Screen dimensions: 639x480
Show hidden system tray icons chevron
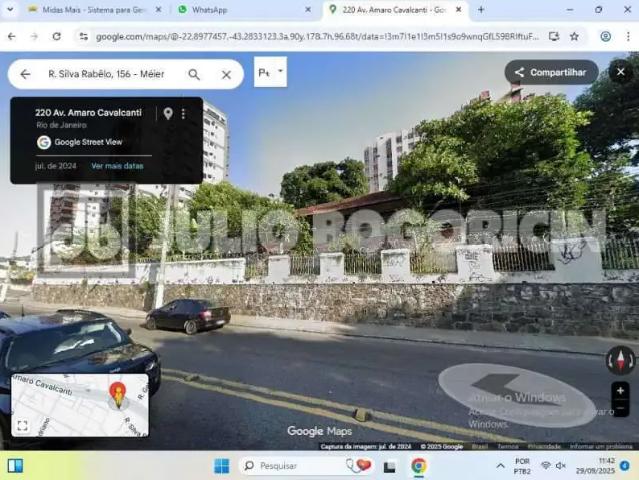click(500, 466)
